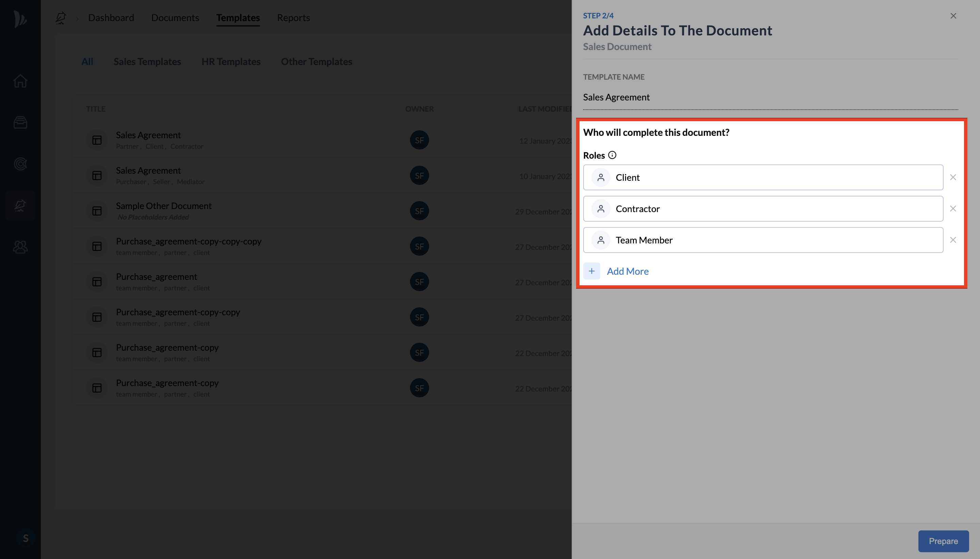The height and width of the screenshot is (559, 980).
Task: Click the Roles info icon
Action: point(612,155)
